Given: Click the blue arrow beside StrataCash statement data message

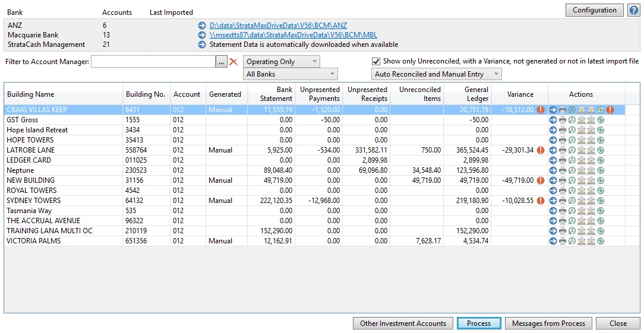Looking at the screenshot, I should 201,45.
